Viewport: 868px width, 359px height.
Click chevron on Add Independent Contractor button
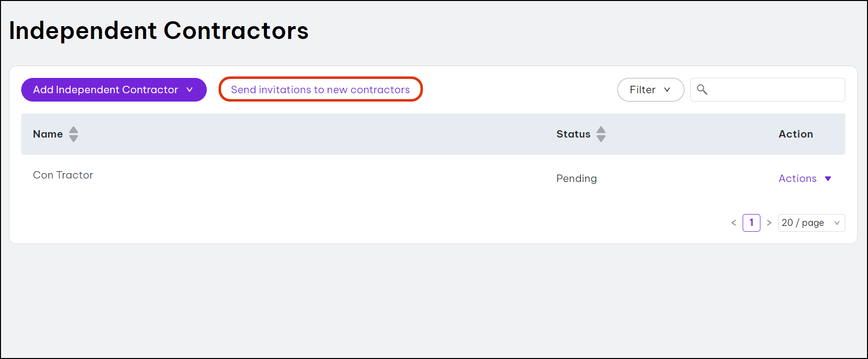coord(189,90)
